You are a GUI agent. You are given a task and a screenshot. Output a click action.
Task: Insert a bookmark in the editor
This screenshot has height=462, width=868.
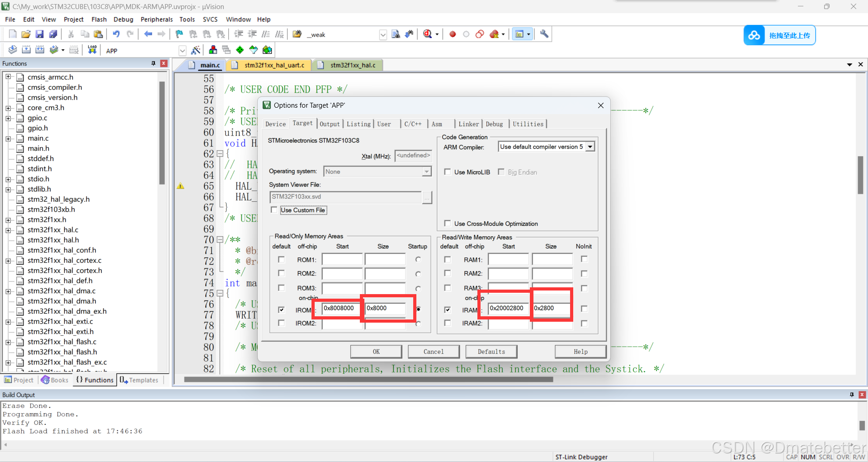point(179,34)
